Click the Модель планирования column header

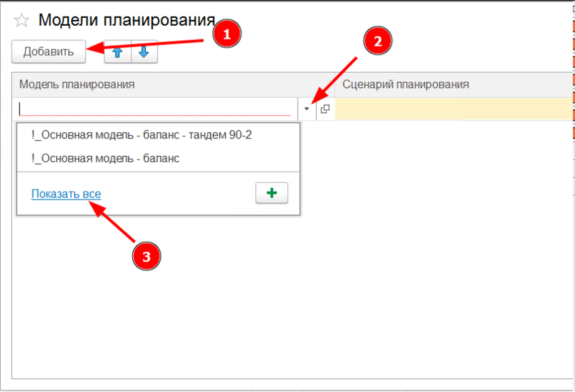click(x=173, y=85)
